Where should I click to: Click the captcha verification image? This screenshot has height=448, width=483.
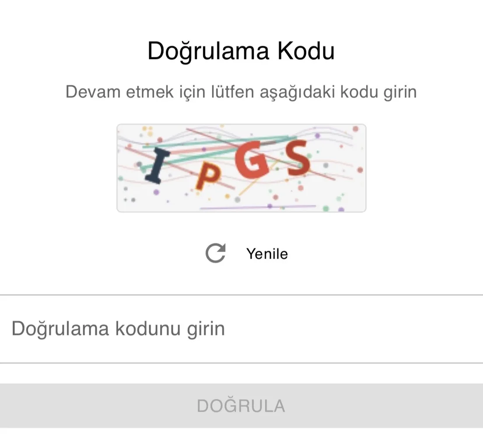(241, 168)
